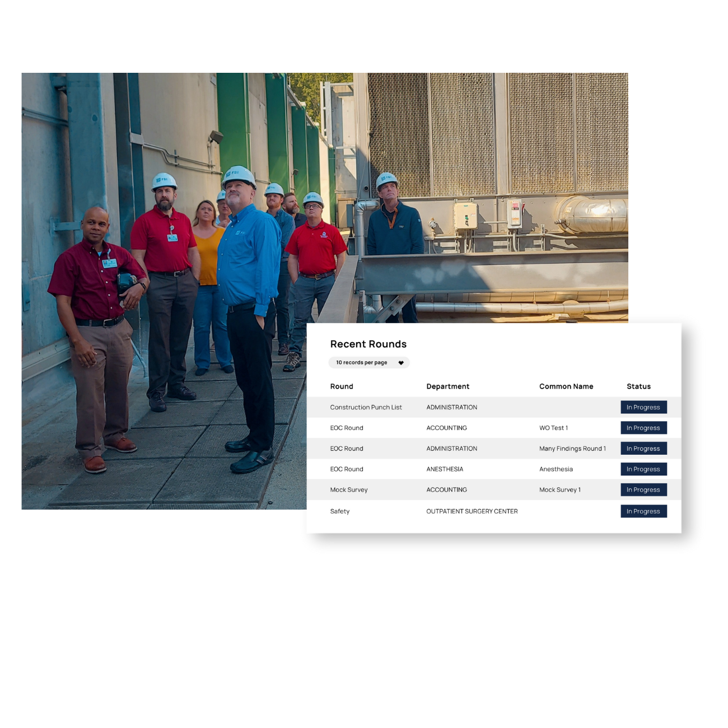Open the Safety round for Outpatient Surgery Center
The width and height of the screenshot is (728, 728).
pyautogui.click(x=339, y=511)
